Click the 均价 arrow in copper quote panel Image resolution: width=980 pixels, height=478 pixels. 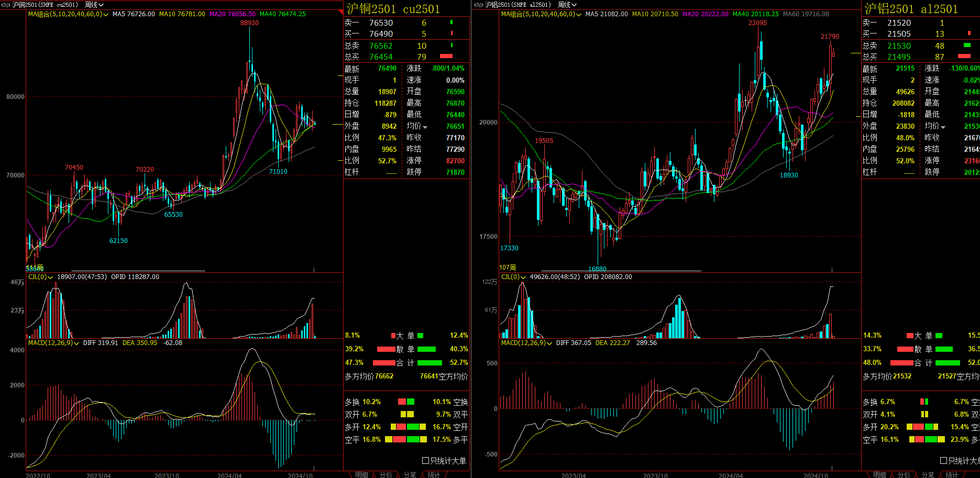(425, 127)
